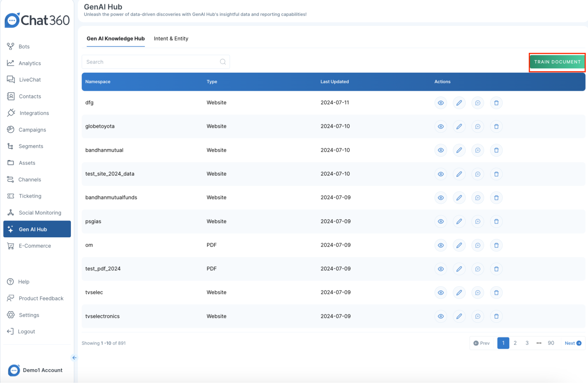The width and height of the screenshot is (588, 383).
Task: Go to page 2
Action: point(515,343)
